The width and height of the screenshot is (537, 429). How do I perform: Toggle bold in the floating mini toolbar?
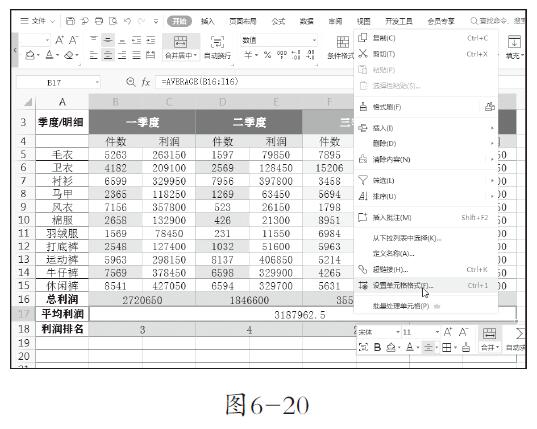coord(377,348)
